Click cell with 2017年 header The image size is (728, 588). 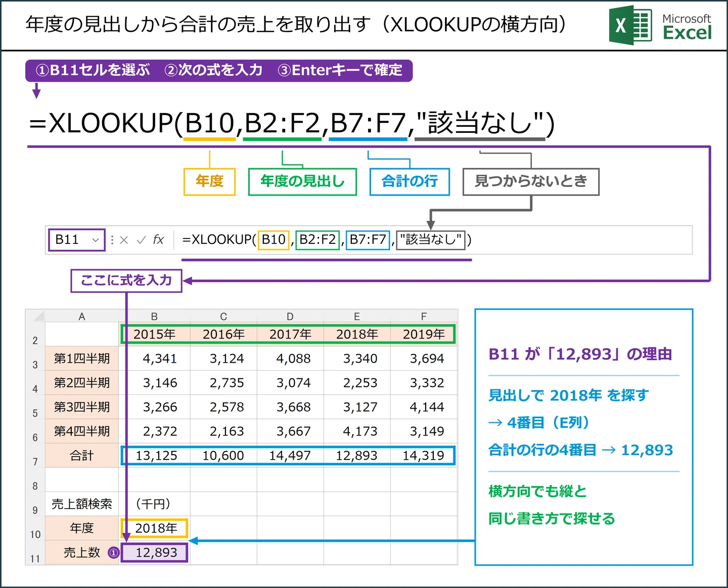pos(290,334)
